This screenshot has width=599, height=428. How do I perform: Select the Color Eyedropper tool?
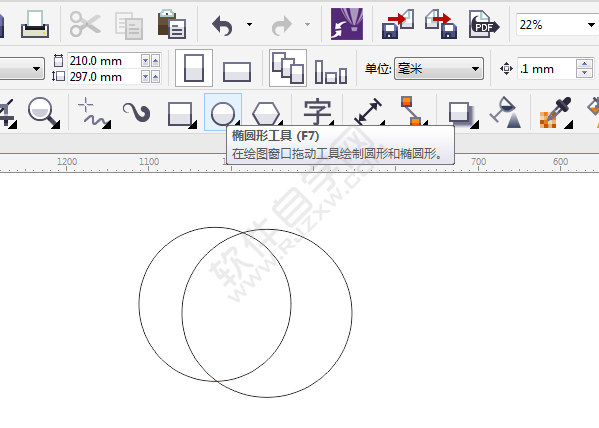tap(556, 113)
